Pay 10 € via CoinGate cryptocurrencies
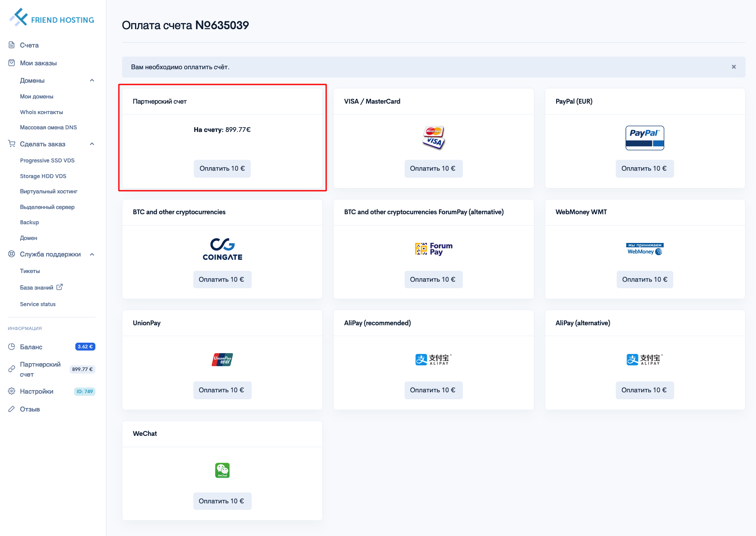Screen dimensions: 756x536 [x=222, y=280]
